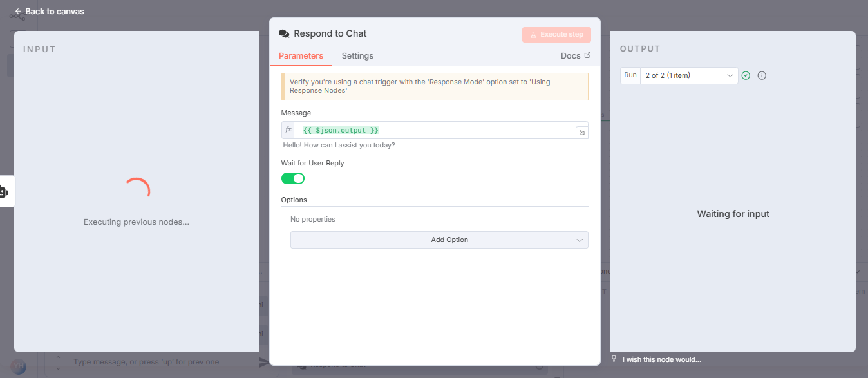Click the Options section heading
Viewport: 868px width, 378px height.
[x=294, y=200]
